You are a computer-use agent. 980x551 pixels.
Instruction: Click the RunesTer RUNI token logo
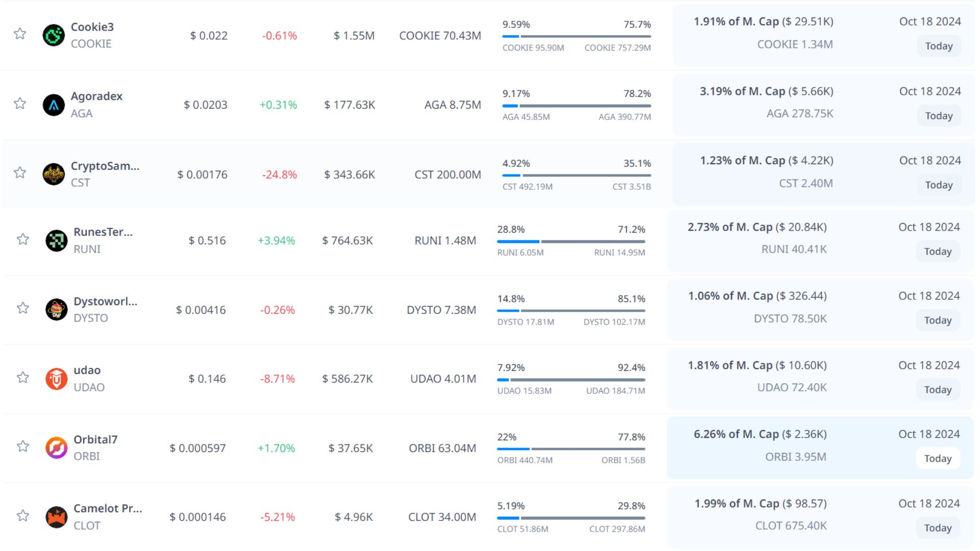coord(57,241)
